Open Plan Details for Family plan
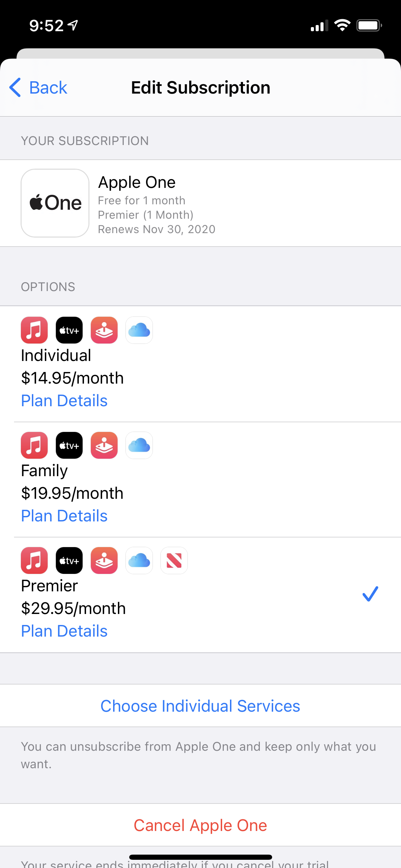 64,516
